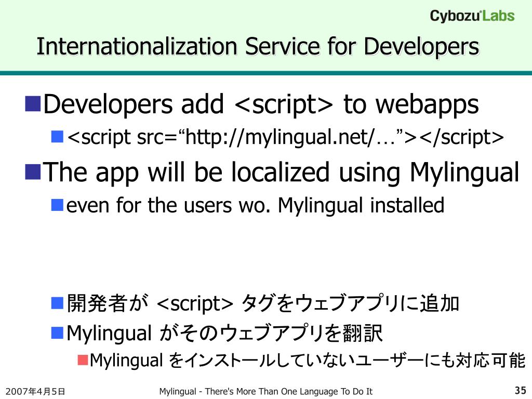Click the Cybozu Labs logo
The width and height of the screenshot is (532, 399).
tap(472, 16)
